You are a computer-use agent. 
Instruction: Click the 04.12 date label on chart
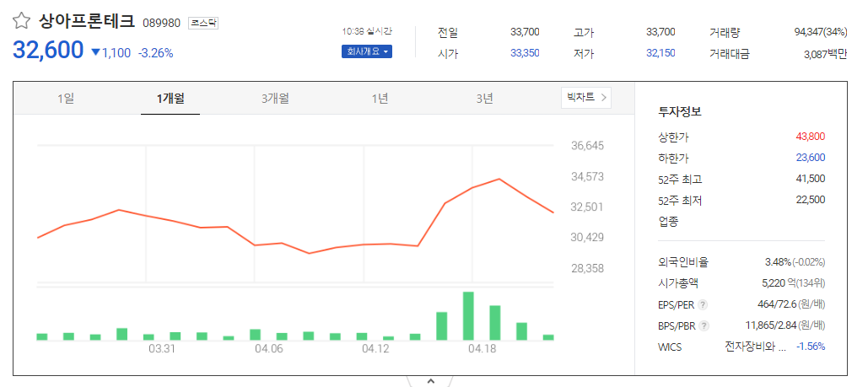tap(376, 349)
